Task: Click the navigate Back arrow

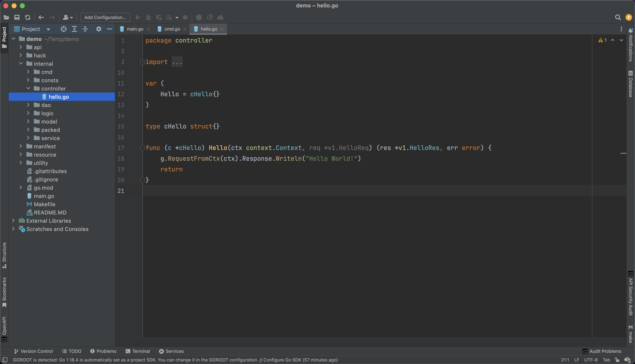Action: (x=41, y=17)
